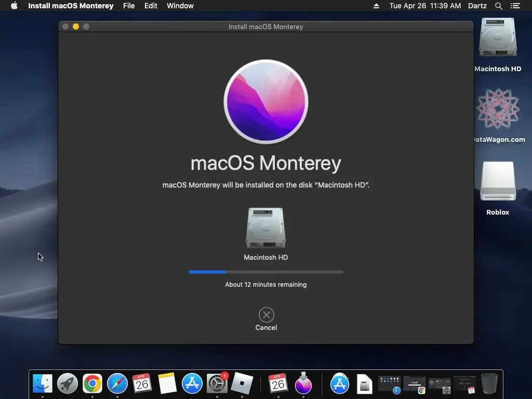532x399 pixels.
Task: Open the Apple menu
Action: [x=14, y=6]
